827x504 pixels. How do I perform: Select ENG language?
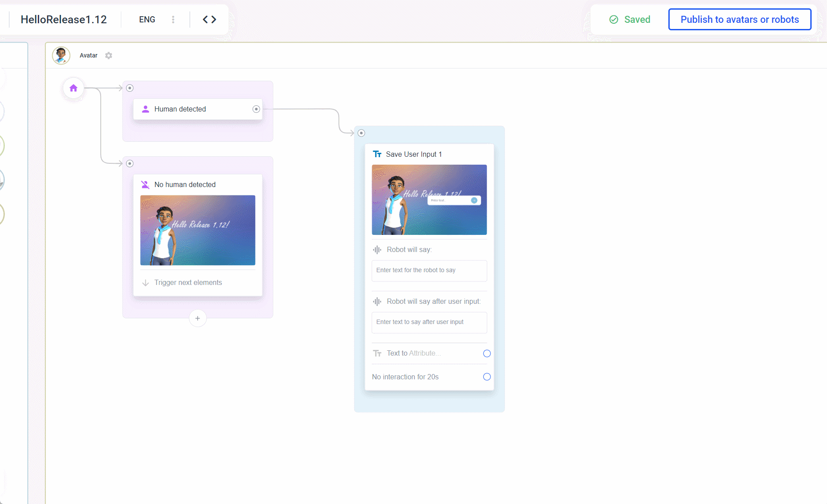pyautogui.click(x=147, y=19)
